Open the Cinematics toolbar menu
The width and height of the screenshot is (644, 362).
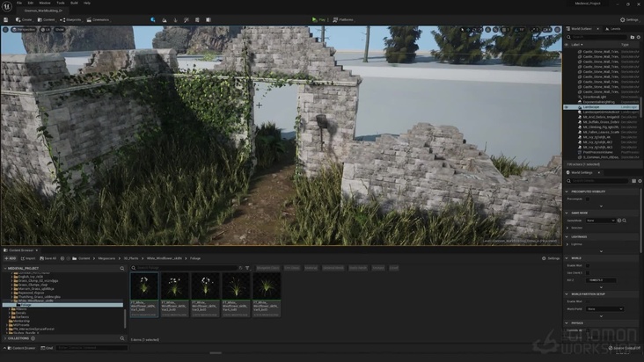coord(99,18)
